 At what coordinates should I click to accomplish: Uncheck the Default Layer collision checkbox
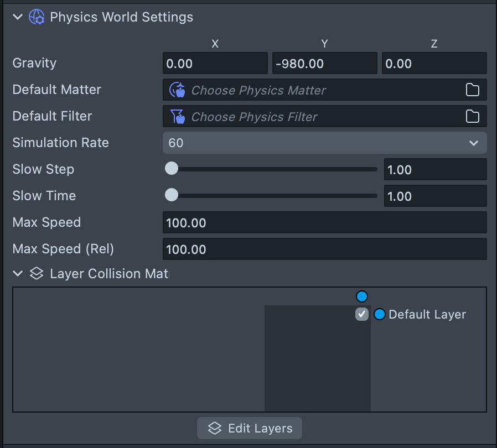[362, 315]
